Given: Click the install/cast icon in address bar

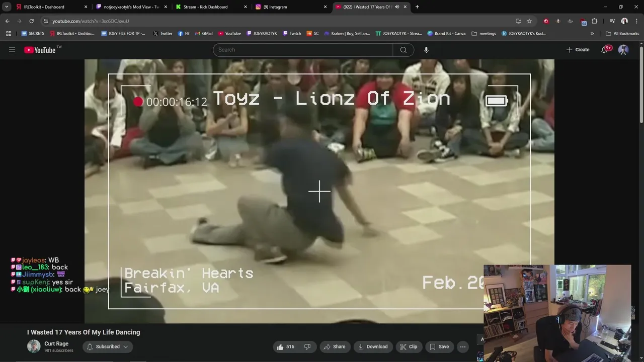Looking at the screenshot, I should (x=518, y=21).
